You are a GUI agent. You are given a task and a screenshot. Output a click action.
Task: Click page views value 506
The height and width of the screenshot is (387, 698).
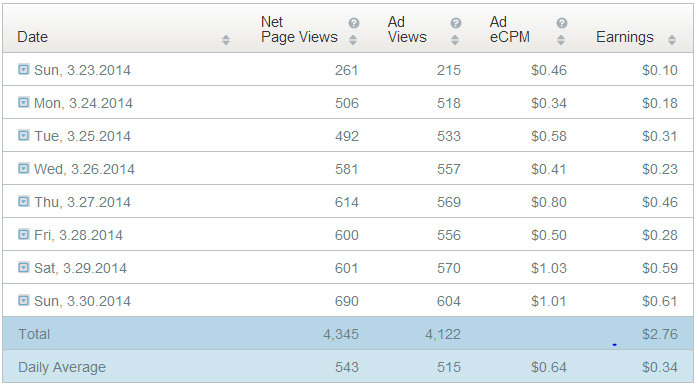pos(346,103)
